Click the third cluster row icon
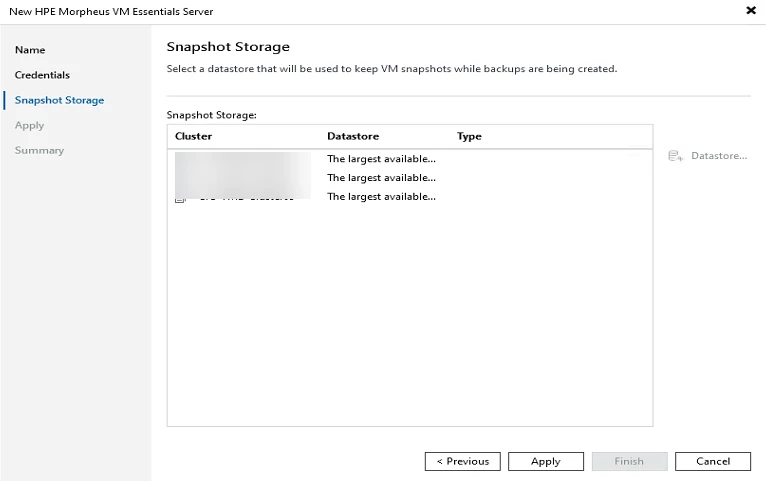Screen dimensions: 766x481 (180, 200)
